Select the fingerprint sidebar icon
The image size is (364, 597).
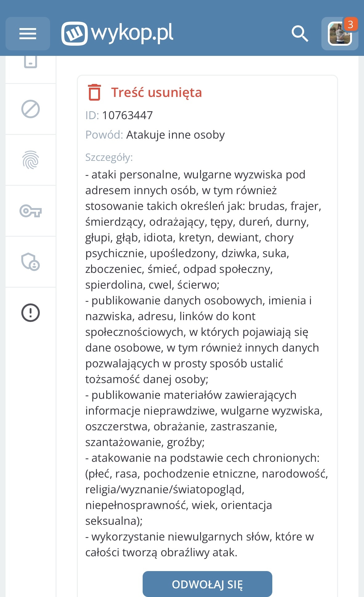31,160
